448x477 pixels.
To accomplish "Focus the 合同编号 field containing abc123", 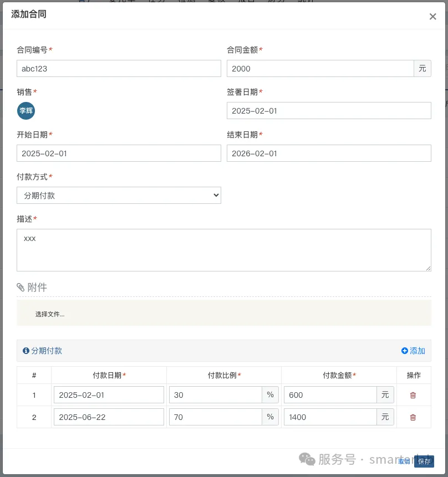I will pos(119,69).
